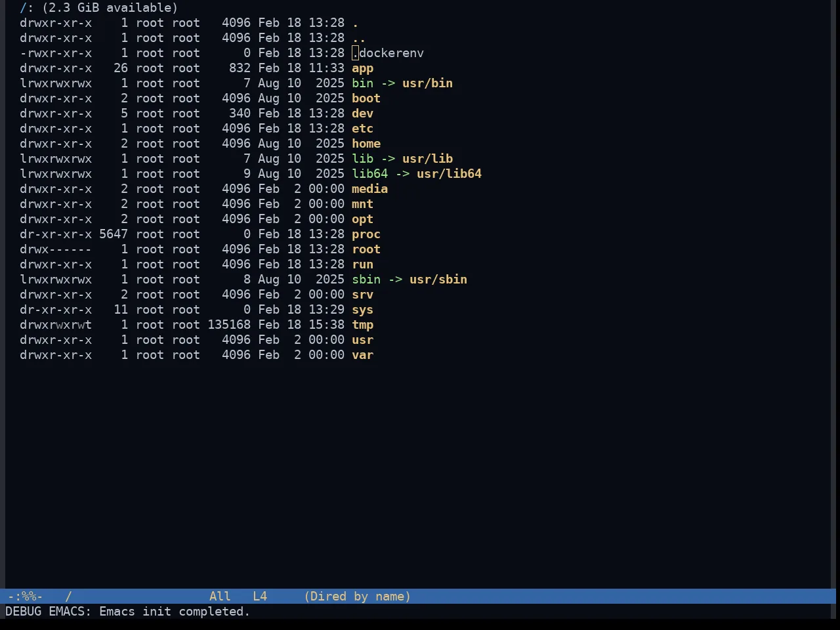Open the media directory
The height and width of the screenshot is (630, 840).
click(x=369, y=189)
